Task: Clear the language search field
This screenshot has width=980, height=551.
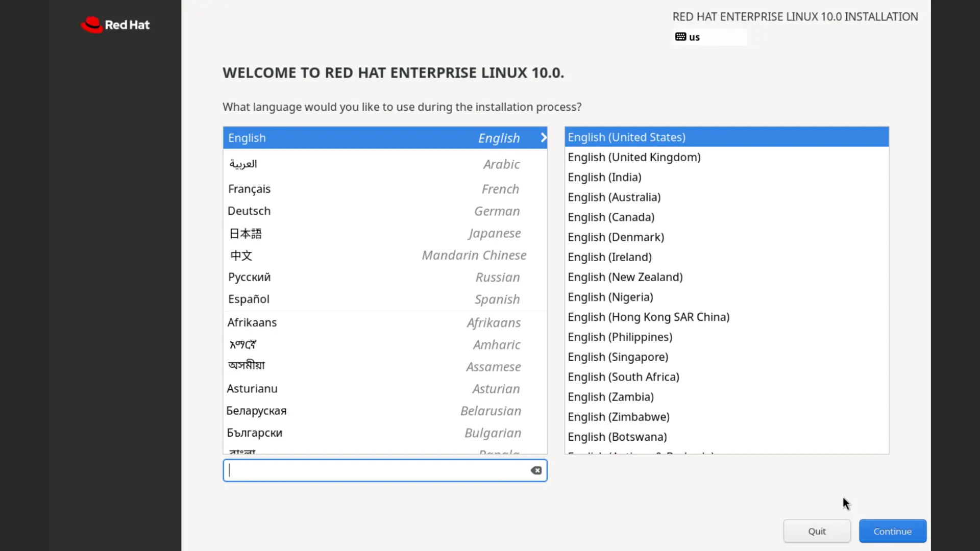Action: coord(535,470)
